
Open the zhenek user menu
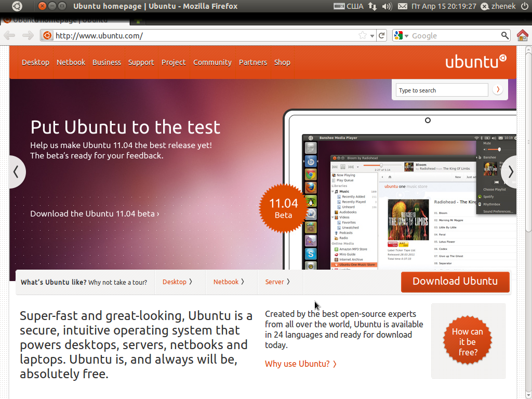(498, 6)
